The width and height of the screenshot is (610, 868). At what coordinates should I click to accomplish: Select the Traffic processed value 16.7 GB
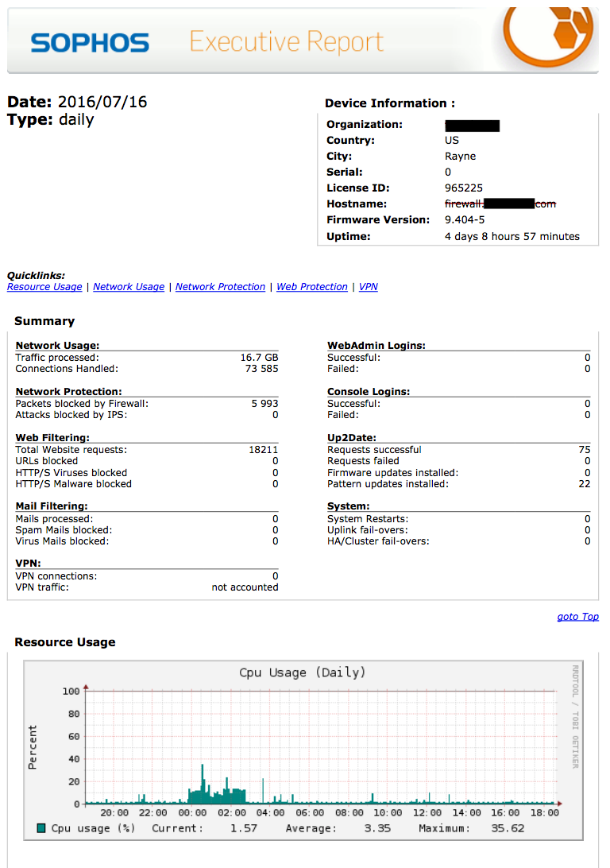[259, 358]
